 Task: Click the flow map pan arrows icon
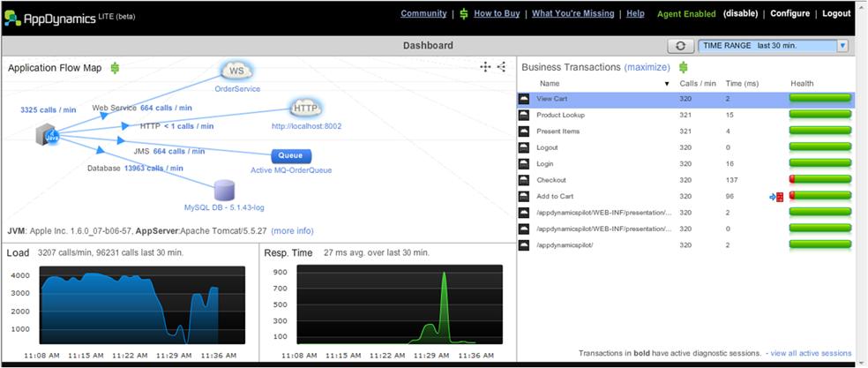coord(485,67)
